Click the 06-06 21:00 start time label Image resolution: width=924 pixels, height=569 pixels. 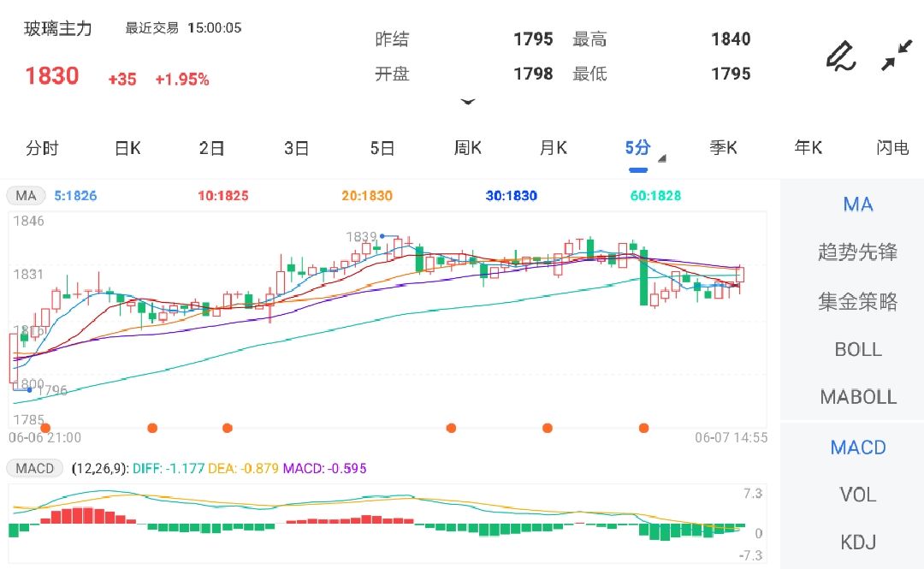(x=44, y=437)
